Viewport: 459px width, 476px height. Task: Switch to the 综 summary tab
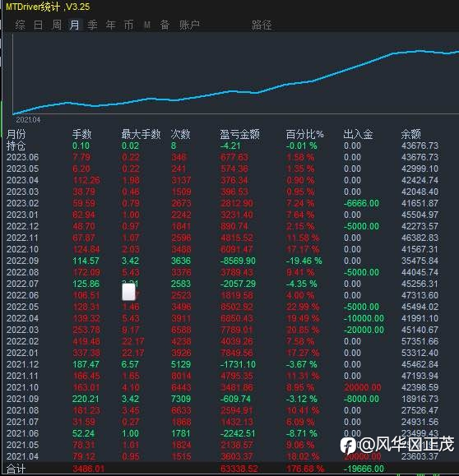(x=20, y=25)
